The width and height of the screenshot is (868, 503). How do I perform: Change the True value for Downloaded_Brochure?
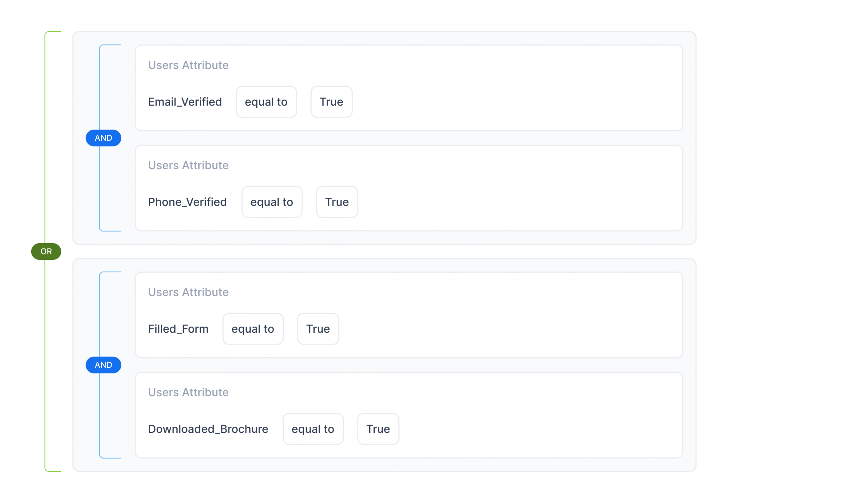378,429
